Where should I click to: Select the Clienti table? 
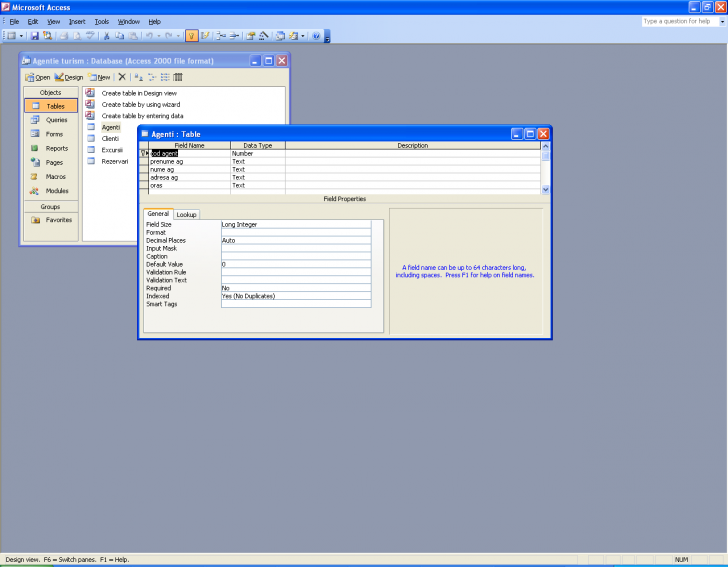(111, 139)
